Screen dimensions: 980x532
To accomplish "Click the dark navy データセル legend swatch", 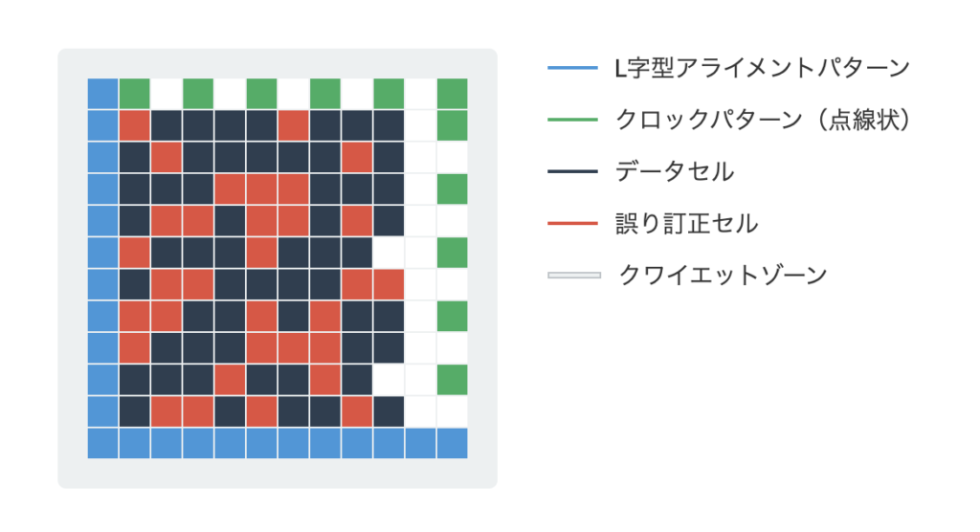I will click(573, 172).
